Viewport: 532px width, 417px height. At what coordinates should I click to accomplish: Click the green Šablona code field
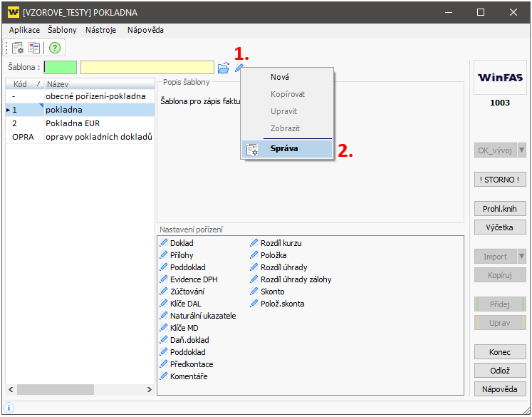pos(61,67)
